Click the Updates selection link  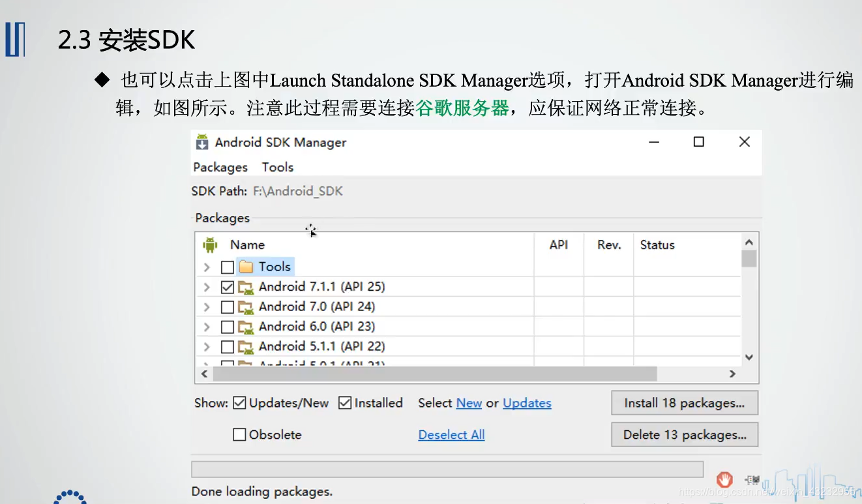tap(527, 403)
